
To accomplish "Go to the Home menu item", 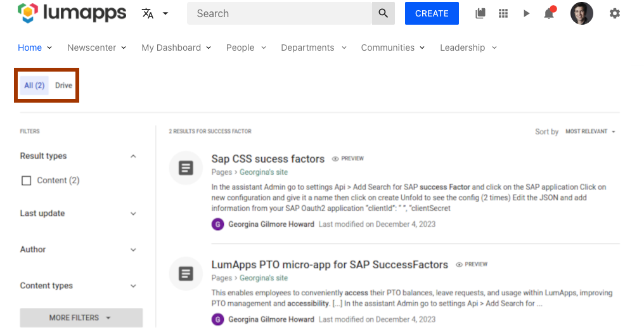I will pyautogui.click(x=30, y=48).
